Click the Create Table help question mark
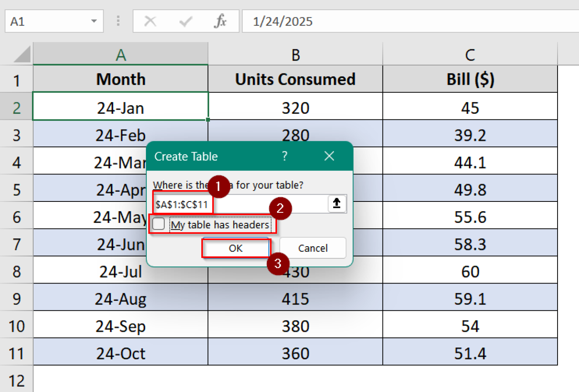The height and width of the screenshot is (392, 579). [x=285, y=156]
